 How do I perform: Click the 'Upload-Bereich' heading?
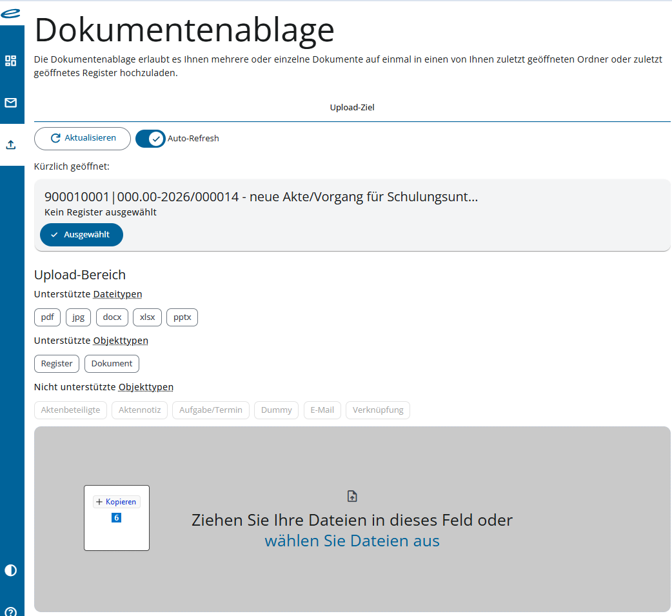[x=80, y=275]
